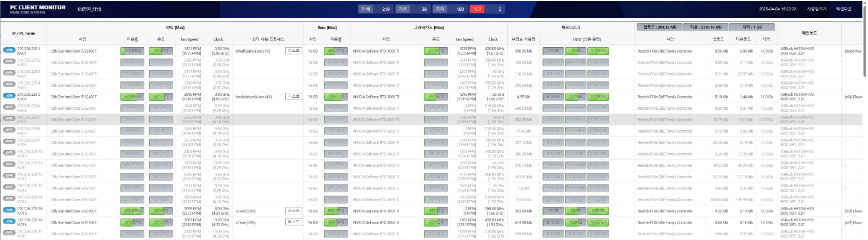
Task: Click 엑셀다운 Excel download link
Action: 843,9
